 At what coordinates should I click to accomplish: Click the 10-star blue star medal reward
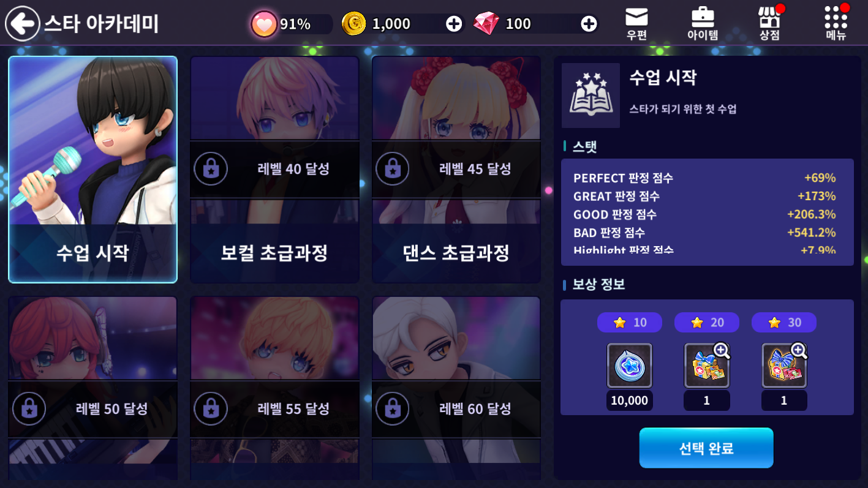click(x=630, y=366)
